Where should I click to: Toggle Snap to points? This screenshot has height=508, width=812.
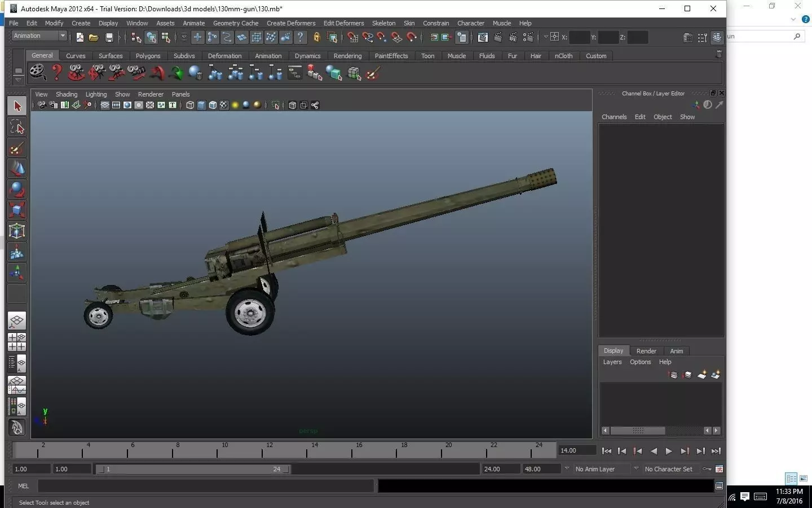(382, 37)
